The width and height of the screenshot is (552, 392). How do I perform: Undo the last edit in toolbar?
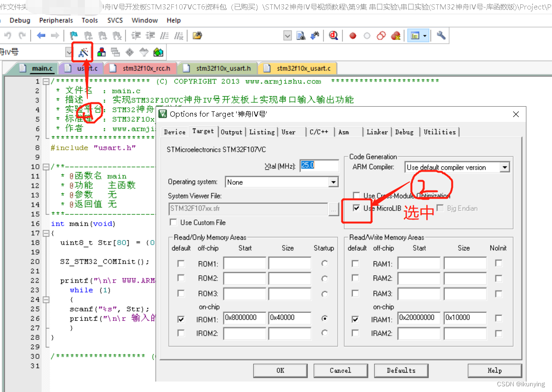[x=8, y=36]
